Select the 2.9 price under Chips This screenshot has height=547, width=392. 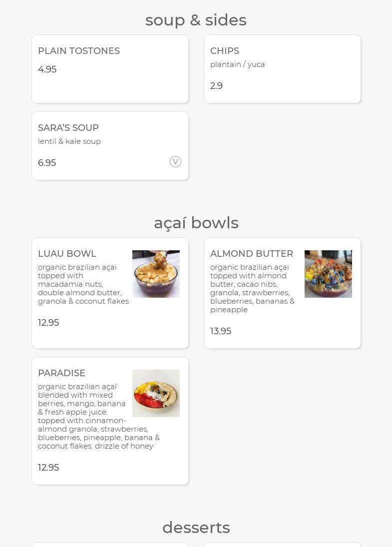216,86
